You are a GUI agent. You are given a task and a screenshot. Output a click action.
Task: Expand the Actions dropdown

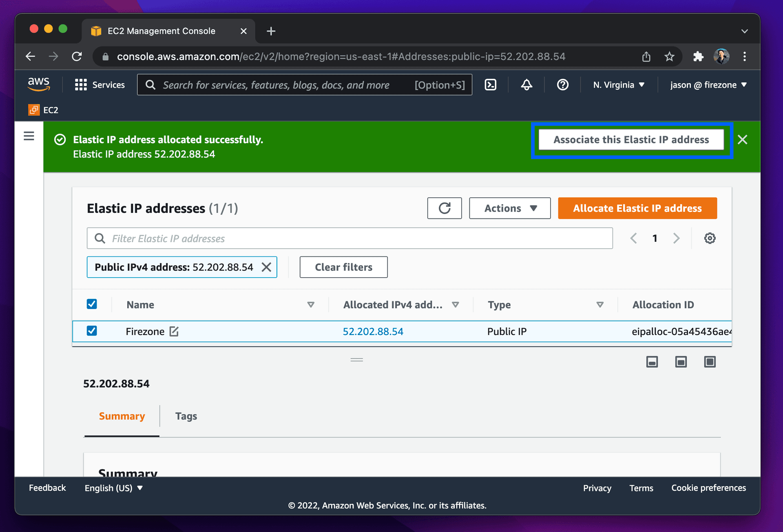coord(509,208)
